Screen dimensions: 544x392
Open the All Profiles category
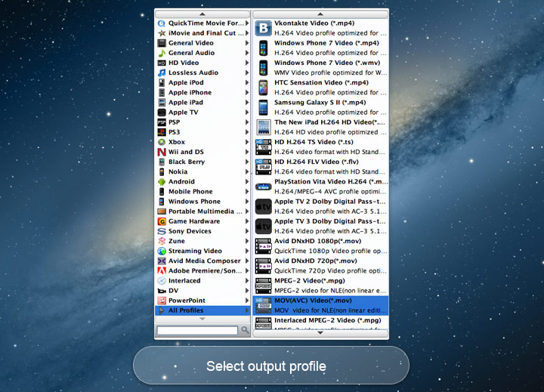(202, 310)
